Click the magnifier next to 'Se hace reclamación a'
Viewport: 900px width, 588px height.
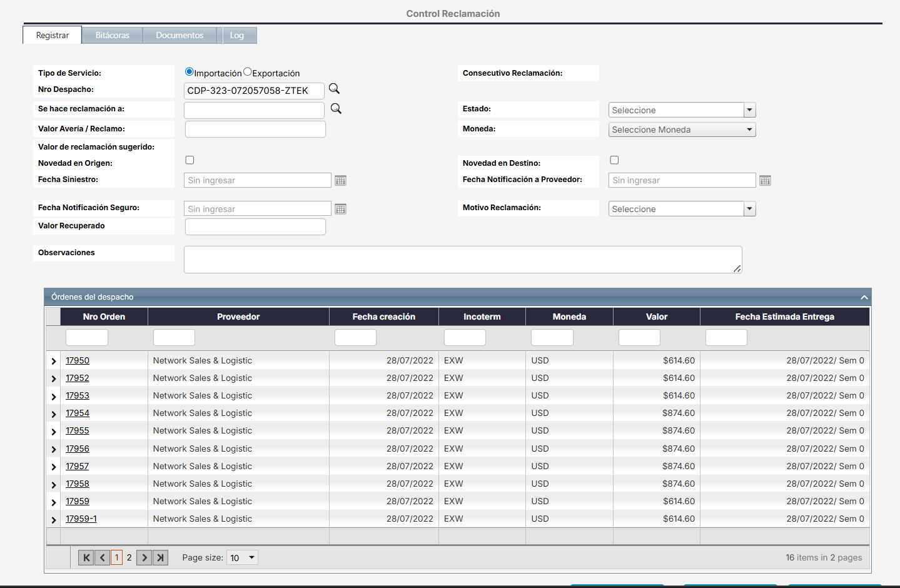click(x=336, y=109)
